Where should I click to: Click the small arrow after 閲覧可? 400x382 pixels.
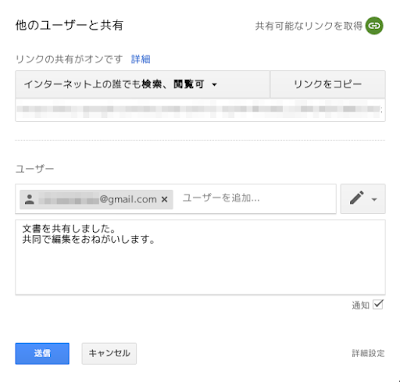[x=214, y=85]
